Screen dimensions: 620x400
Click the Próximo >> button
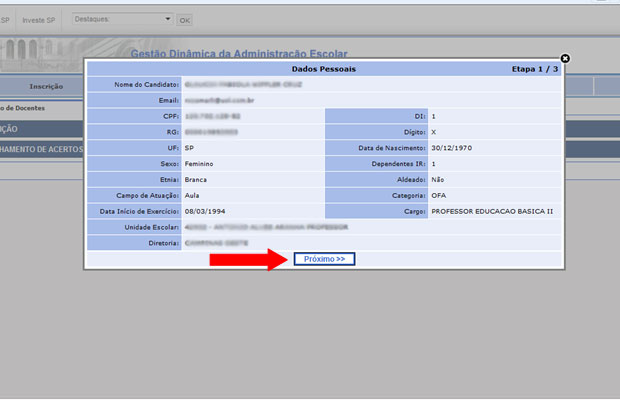pyautogui.click(x=324, y=259)
